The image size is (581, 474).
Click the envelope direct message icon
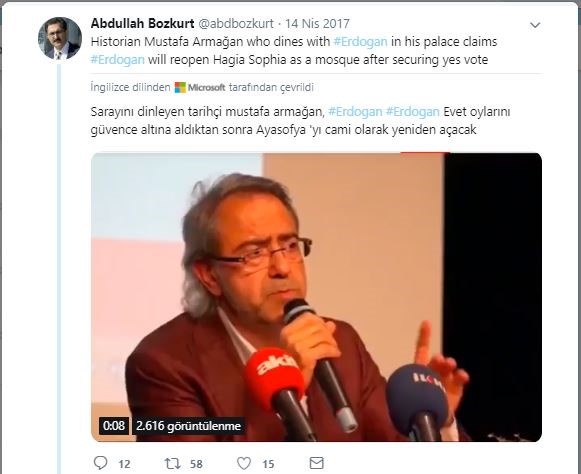click(x=316, y=463)
